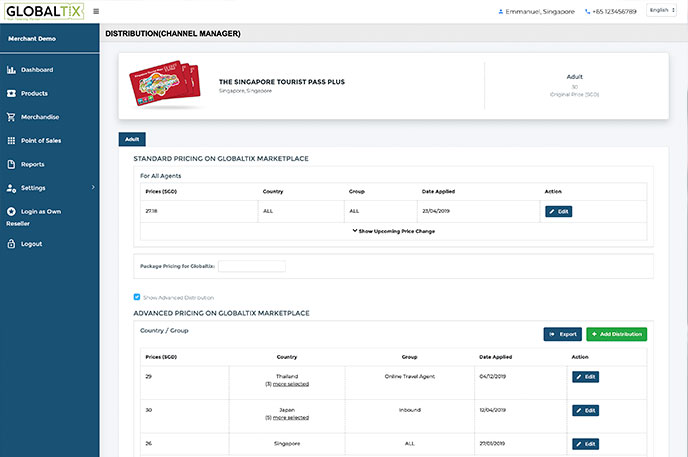The width and height of the screenshot is (688, 457).
Task: Edit the Singapore ALL row
Action: coord(585,444)
